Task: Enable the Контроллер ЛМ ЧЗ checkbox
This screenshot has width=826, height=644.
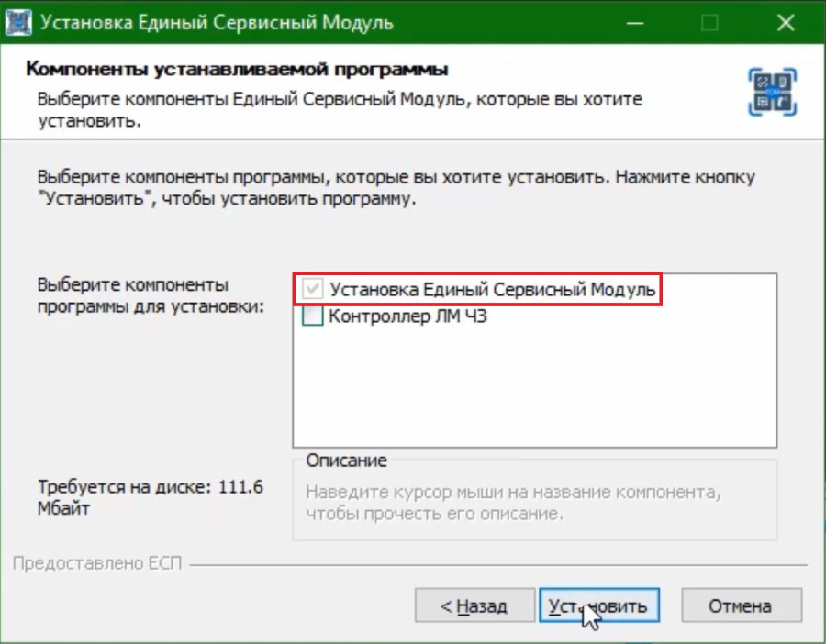Action: [x=312, y=316]
